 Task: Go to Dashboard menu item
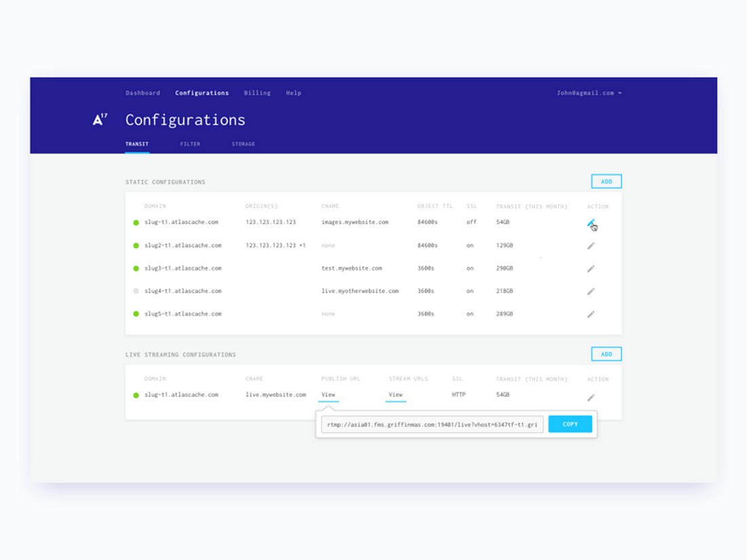[143, 93]
